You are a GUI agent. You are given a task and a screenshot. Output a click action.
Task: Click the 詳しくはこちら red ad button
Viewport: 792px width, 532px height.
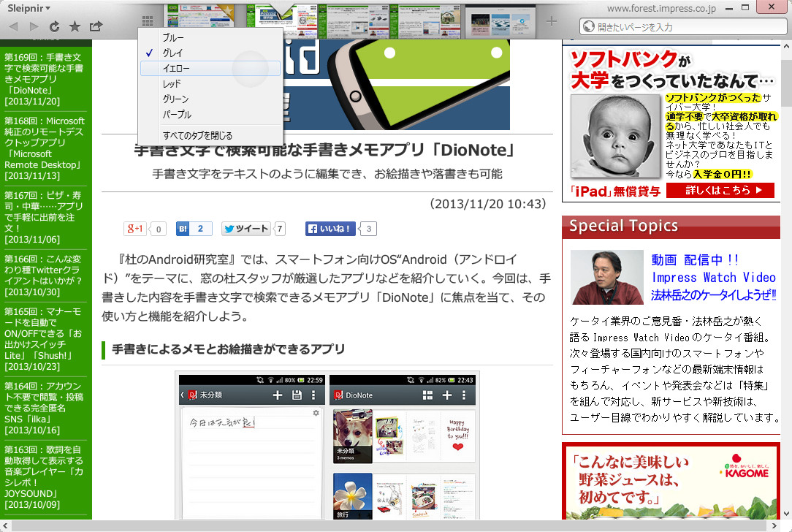tap(720, 190)
